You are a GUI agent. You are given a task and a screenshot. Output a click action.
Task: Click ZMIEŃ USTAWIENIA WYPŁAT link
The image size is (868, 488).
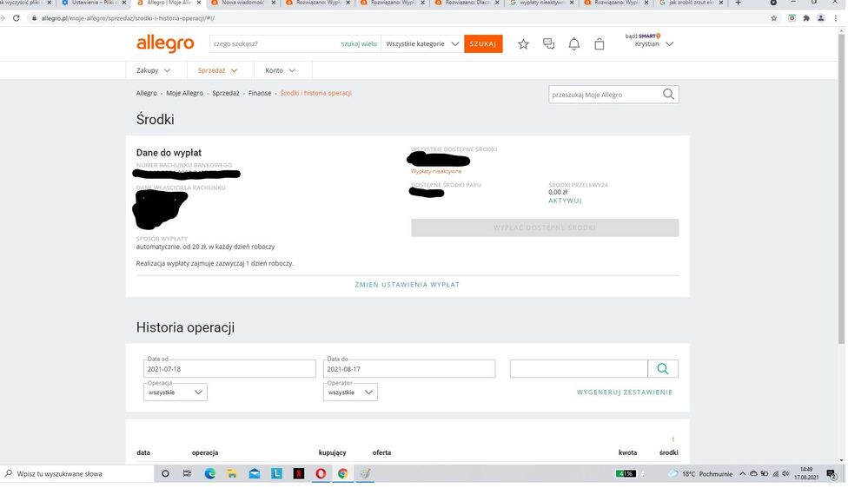(x=407, y=285)
